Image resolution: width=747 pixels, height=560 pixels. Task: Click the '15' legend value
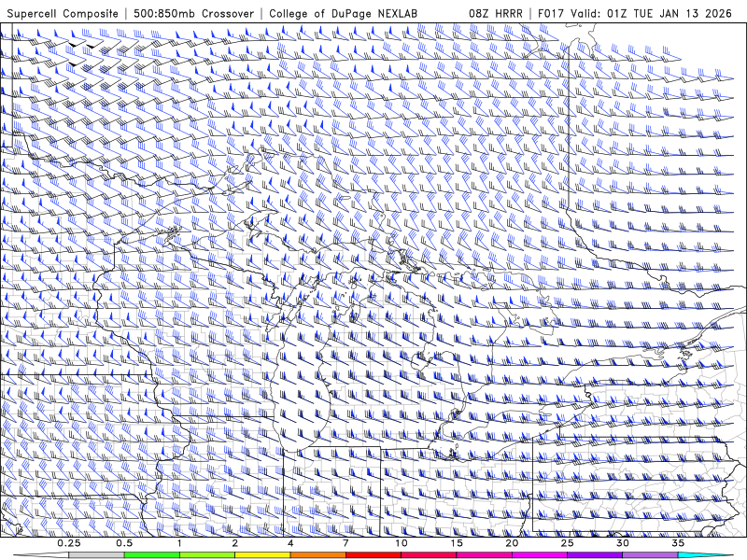tap(457, 543)
